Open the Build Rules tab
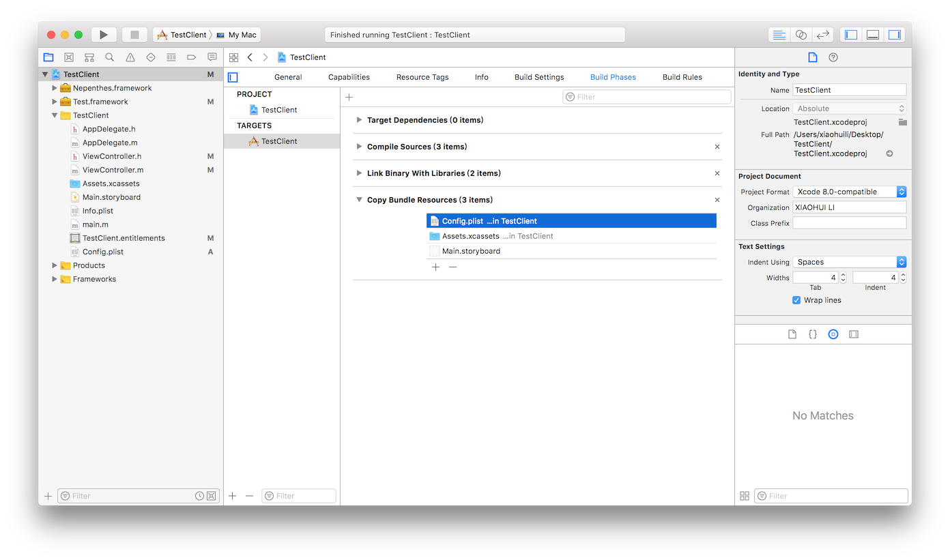The width and height of the screenshot is (950, 560). pos(682,77)
